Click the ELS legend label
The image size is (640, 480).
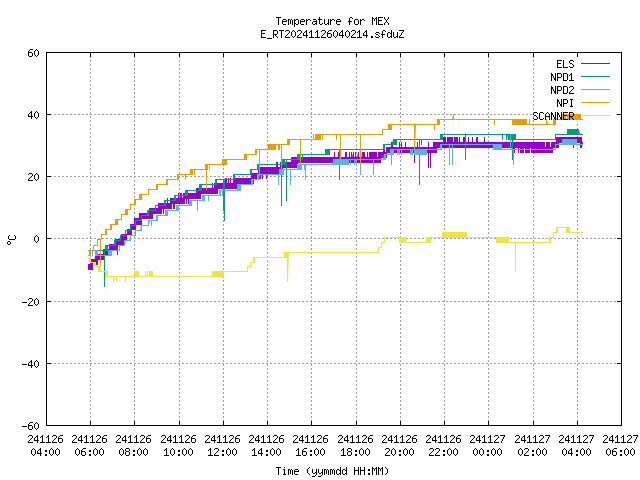[565, 64]
